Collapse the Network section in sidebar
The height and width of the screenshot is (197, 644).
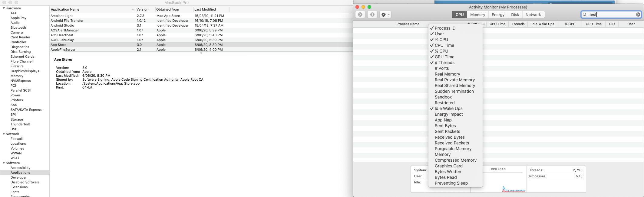(4, 134)
